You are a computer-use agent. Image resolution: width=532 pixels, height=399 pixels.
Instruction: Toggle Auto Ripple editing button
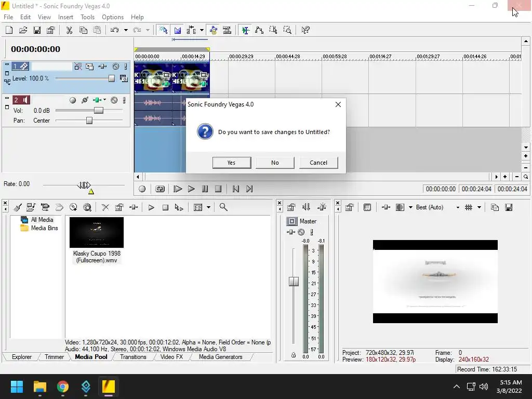[x=191, y=30]
